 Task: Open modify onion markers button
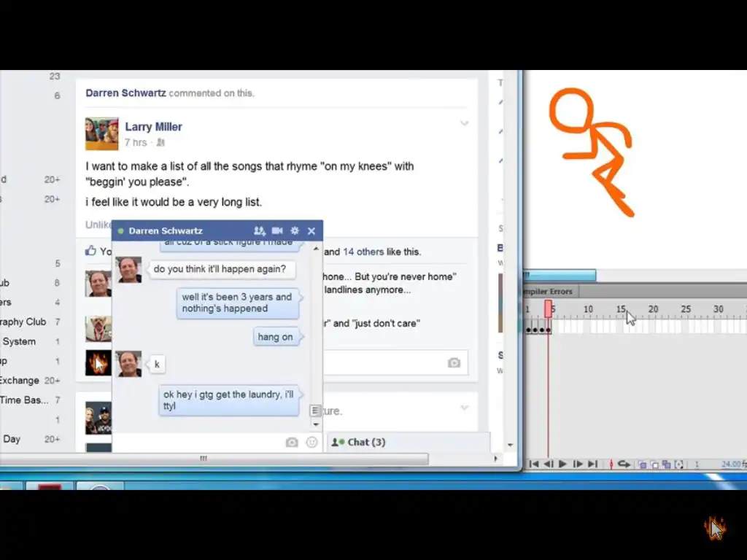click(x=679, y=464)
